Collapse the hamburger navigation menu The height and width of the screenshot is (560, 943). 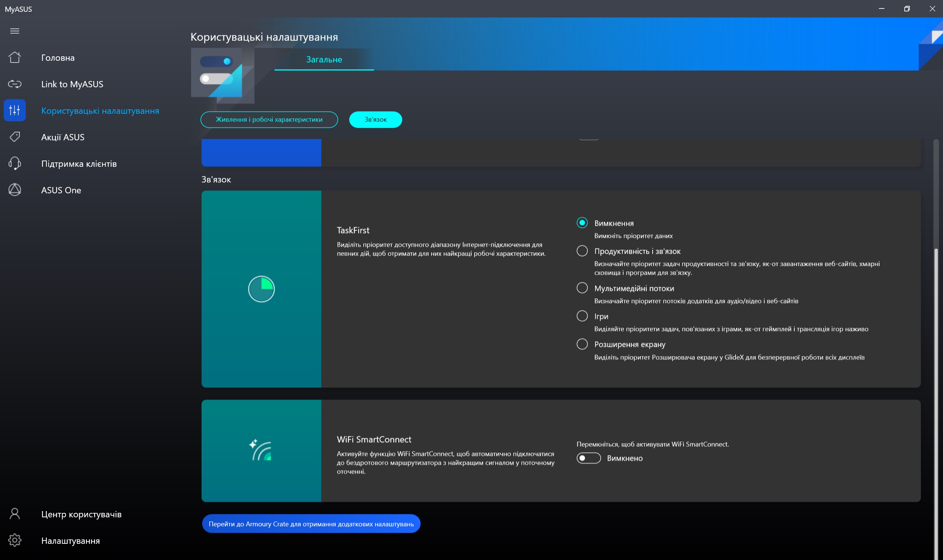tap(15, 31)
